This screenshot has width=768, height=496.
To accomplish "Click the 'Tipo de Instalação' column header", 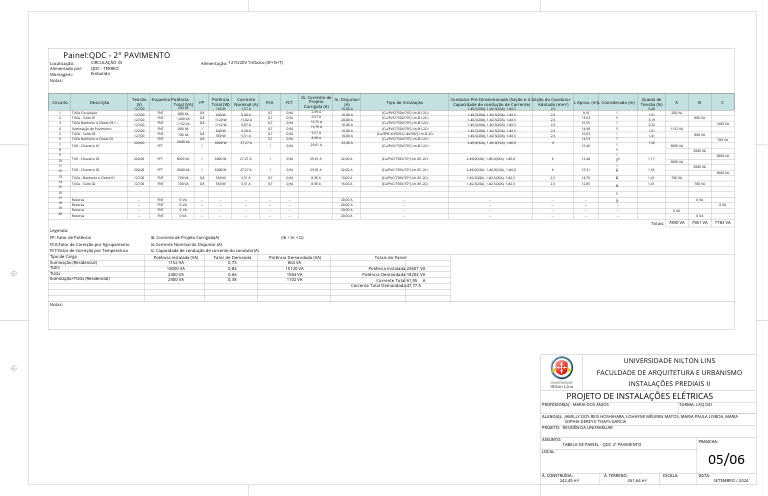I will pyautogui.click(x=405, y=103).
